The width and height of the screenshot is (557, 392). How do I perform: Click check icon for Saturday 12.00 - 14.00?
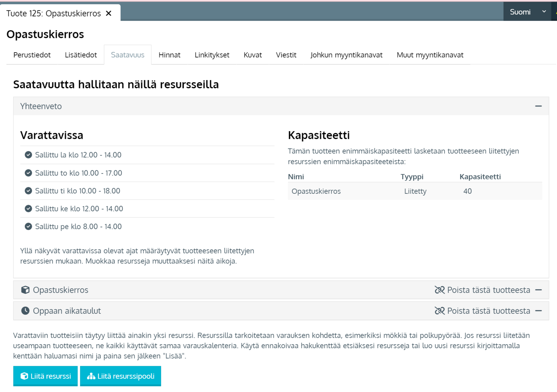pyautogui.click(x=29, y=155)
